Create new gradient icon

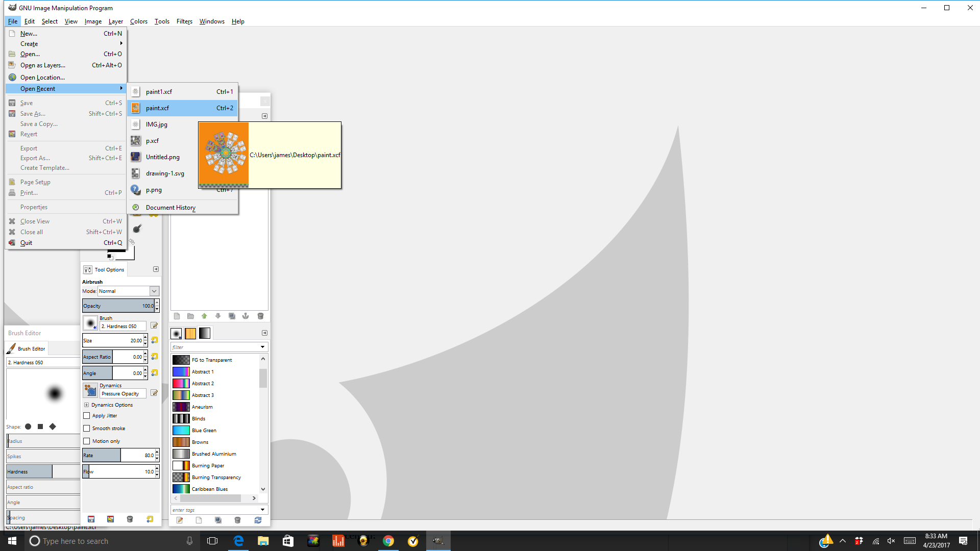pyautogui.click(x=199, y=520)
